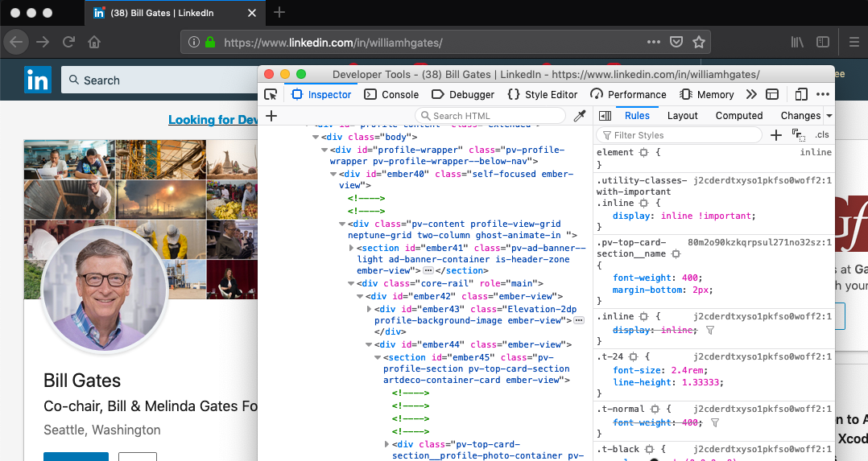
Task: Add a new CSS rule with plus icon
Action: coord(776,135)
